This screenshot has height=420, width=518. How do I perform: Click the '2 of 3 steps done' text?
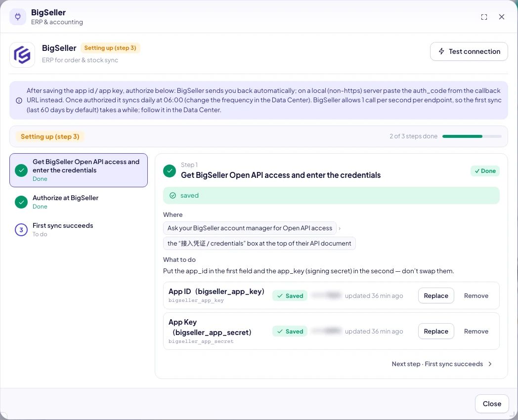click(x=413, y=136)
